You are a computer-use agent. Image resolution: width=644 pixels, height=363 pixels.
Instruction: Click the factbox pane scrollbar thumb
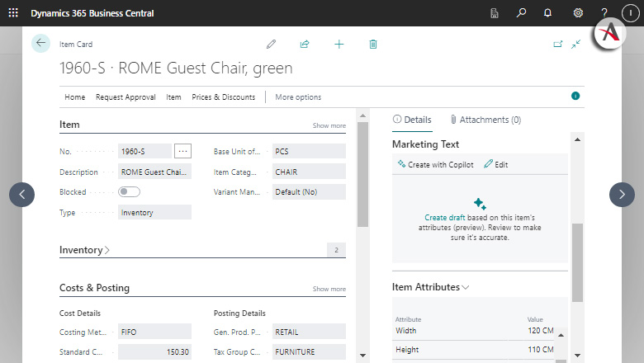[x=577, y=262]
